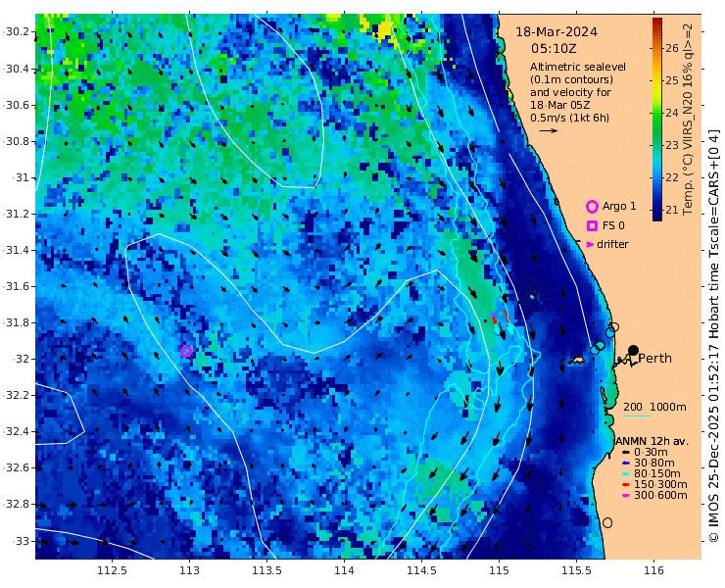This screenshot has height=588, width=725.
Task: Click the temperature colorbar at 21°C dark blue
Action: point(657,210)
